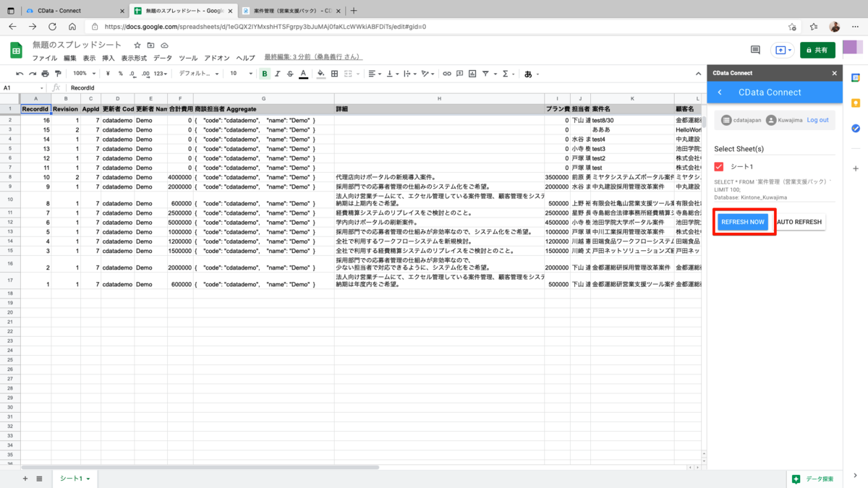Expand the horizontal align dropdown
The image size is (868, 488).
374,74
